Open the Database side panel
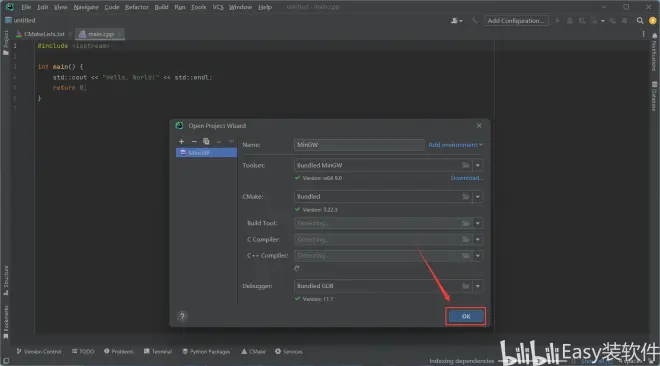Screen dimensions: 660x366 click(654, 96)
